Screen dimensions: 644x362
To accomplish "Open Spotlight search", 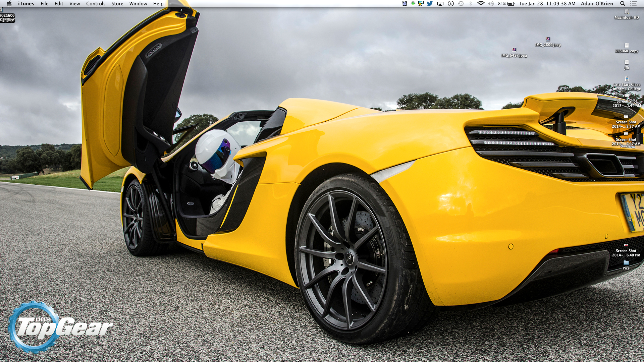I will coord(623,3).
